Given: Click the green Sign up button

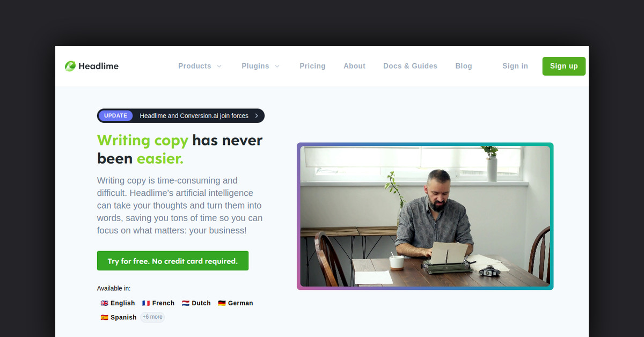Looking at the screenshot, I should coord(564,66).
